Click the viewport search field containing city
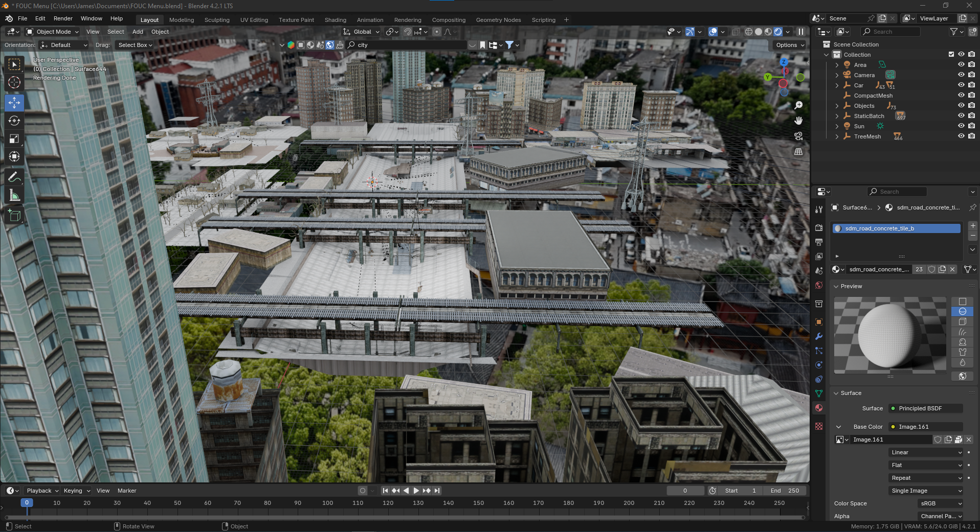 (x=407, y=45)
